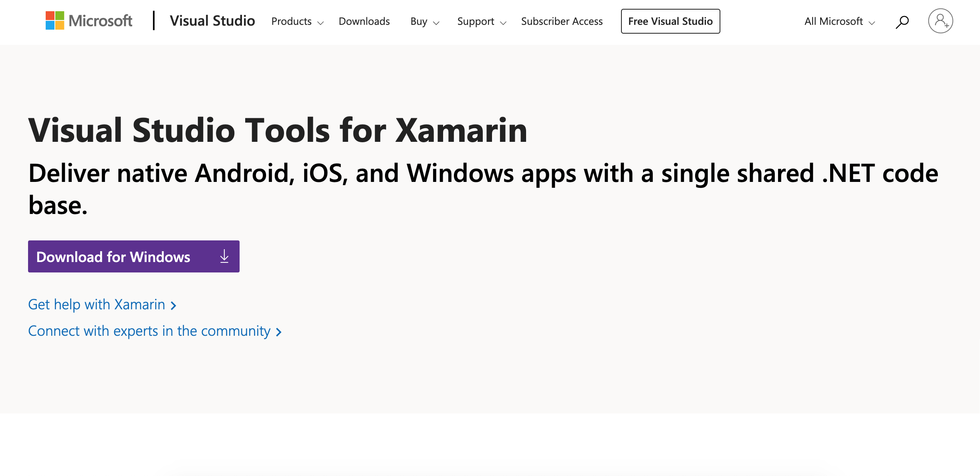Go to the Downloads menu item
Image resolution: width=980 pixels, height=476 pixels.
coord(364,21)
